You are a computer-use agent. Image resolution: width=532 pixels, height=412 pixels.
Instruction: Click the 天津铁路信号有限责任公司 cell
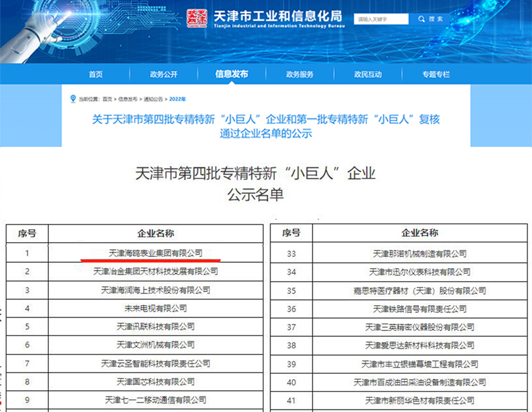pyautogui.click(x=420, y=309)
